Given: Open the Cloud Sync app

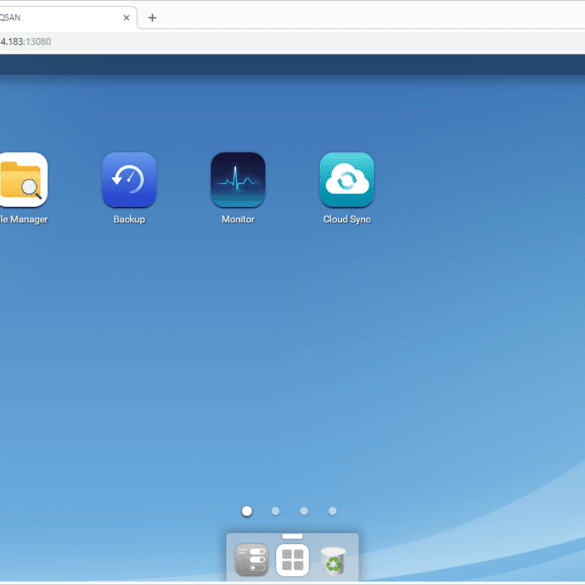Looking at the screenshot, I should (x=347, y=179).
